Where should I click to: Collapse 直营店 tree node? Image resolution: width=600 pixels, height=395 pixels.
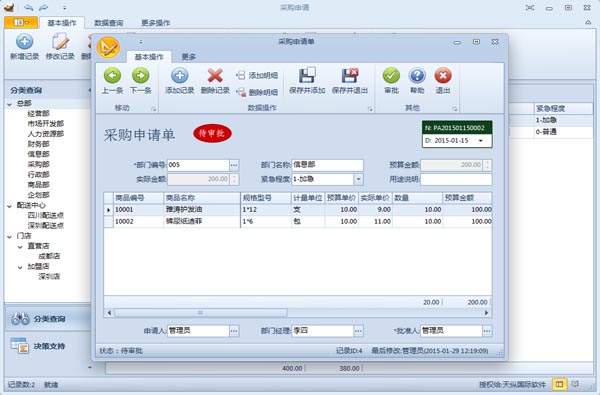click(20, 247)
